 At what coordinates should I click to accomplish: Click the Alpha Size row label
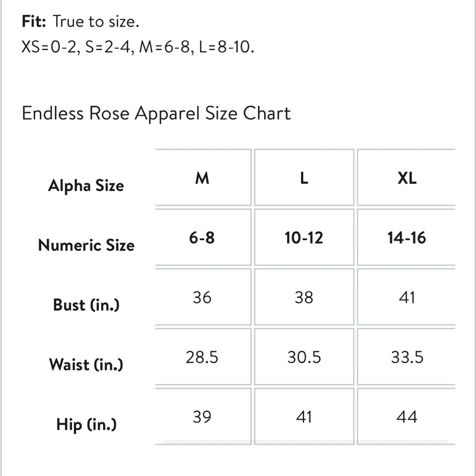pyautogui.click(x=86, y=185)
